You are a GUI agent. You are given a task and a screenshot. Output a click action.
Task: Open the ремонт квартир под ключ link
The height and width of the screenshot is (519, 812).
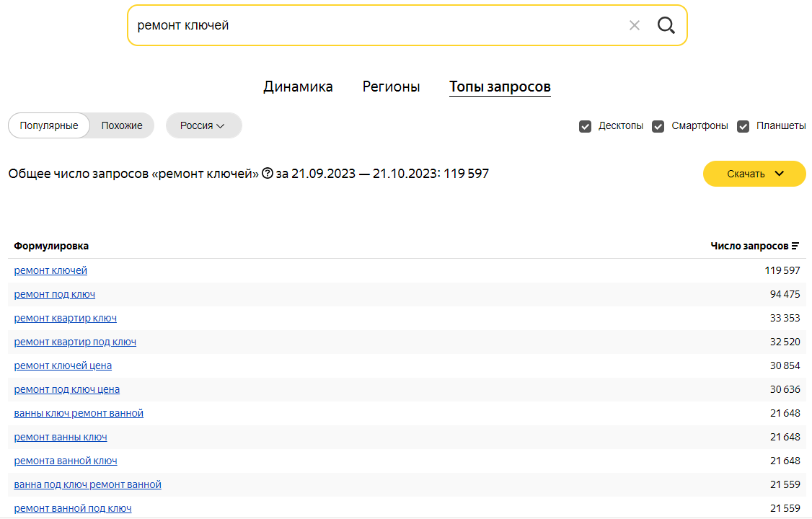tap(75, 342)
